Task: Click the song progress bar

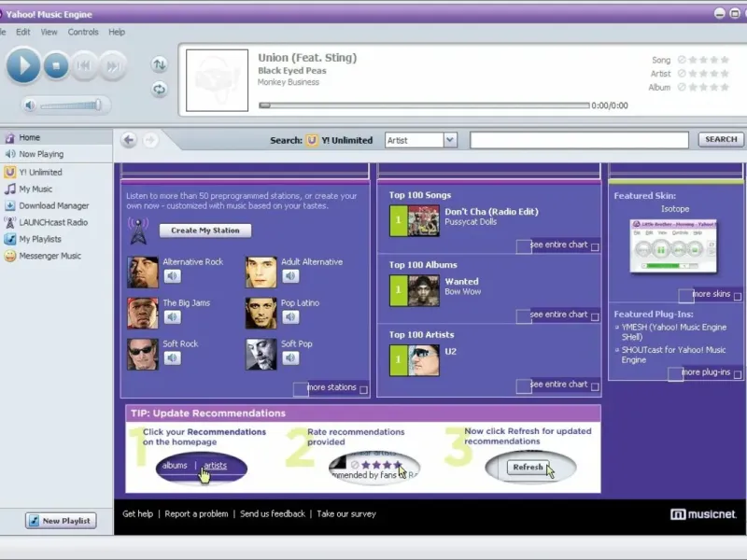Action: click(x=424, y=105)
